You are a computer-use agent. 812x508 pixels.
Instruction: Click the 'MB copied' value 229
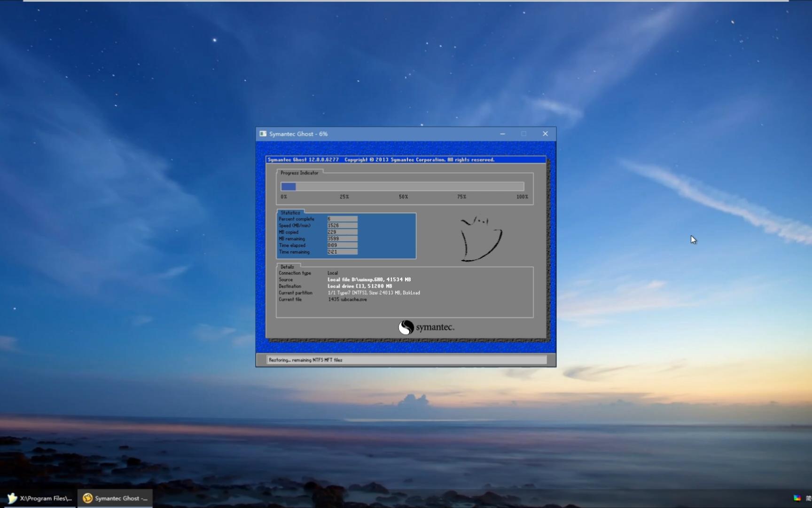pos(342,232)
